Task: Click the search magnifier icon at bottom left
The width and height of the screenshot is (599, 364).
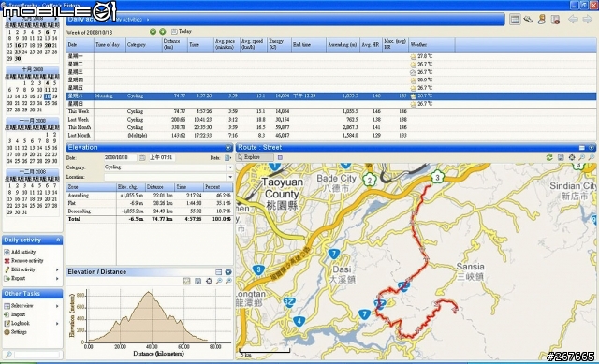Action: [8, 355]
